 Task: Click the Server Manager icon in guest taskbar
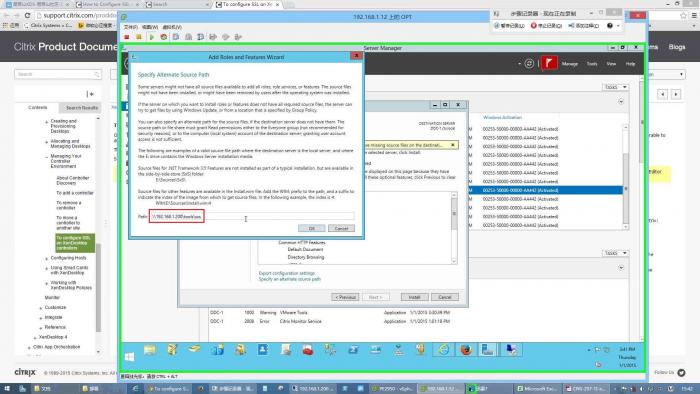pos(488,350)
